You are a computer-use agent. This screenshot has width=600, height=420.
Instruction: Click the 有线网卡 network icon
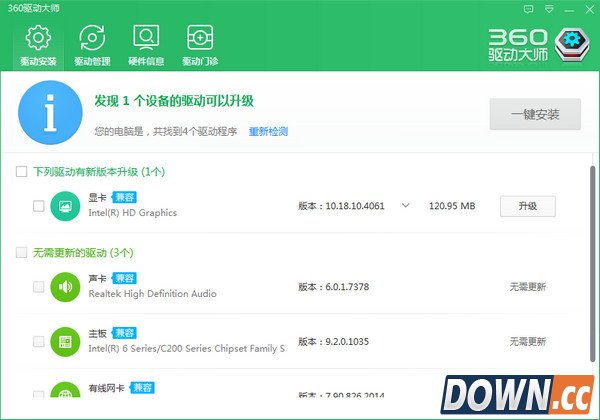(65, 390)
